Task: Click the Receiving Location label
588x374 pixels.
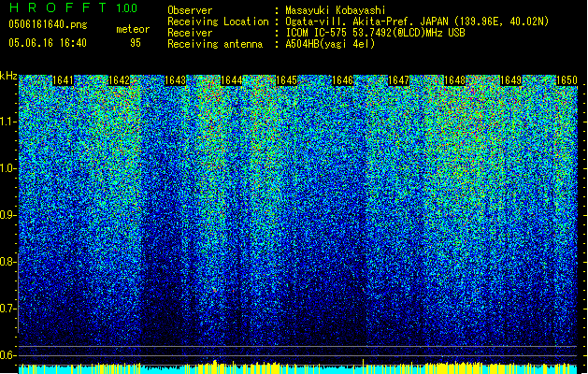Action: (218, 22)
